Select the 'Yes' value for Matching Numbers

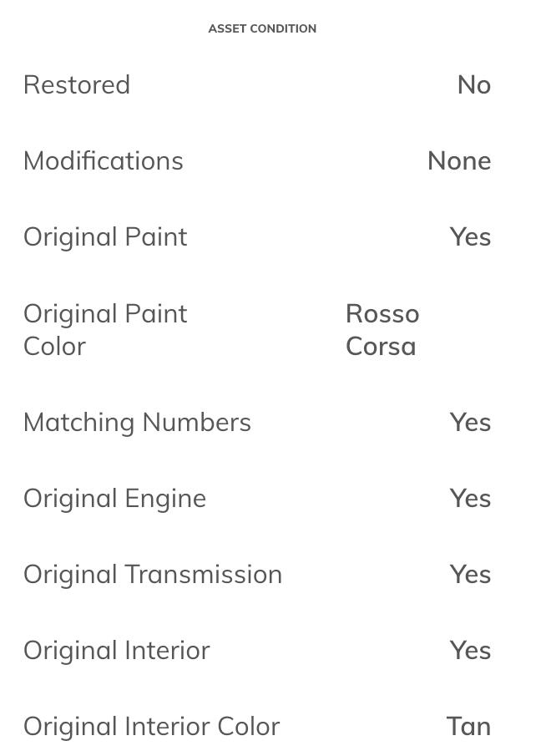point(470,422)
